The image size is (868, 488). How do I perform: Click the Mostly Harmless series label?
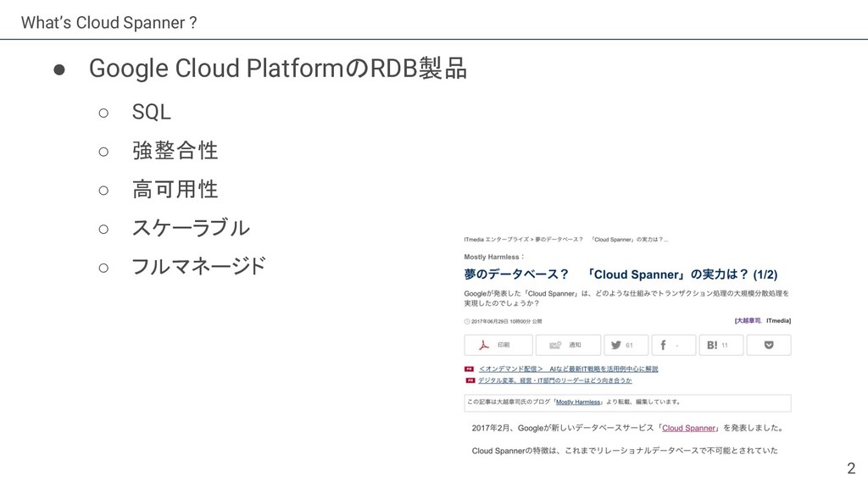(x=494, y=257)
